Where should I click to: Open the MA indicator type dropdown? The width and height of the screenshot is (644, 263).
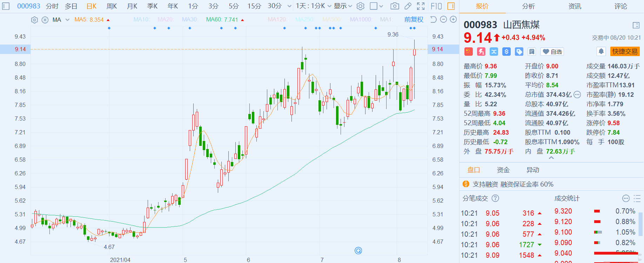pos(67,20)
